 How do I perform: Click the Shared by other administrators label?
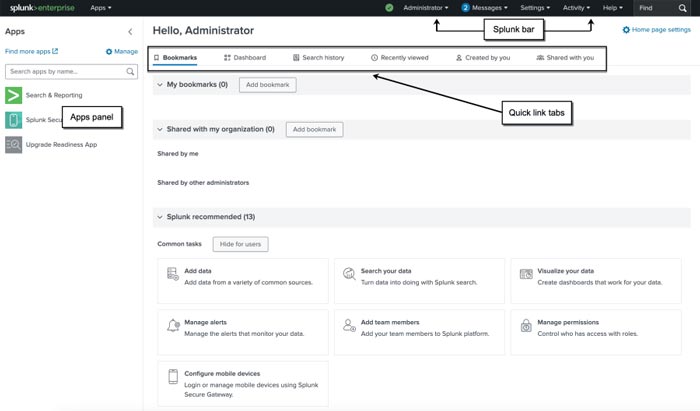[203, 183]
